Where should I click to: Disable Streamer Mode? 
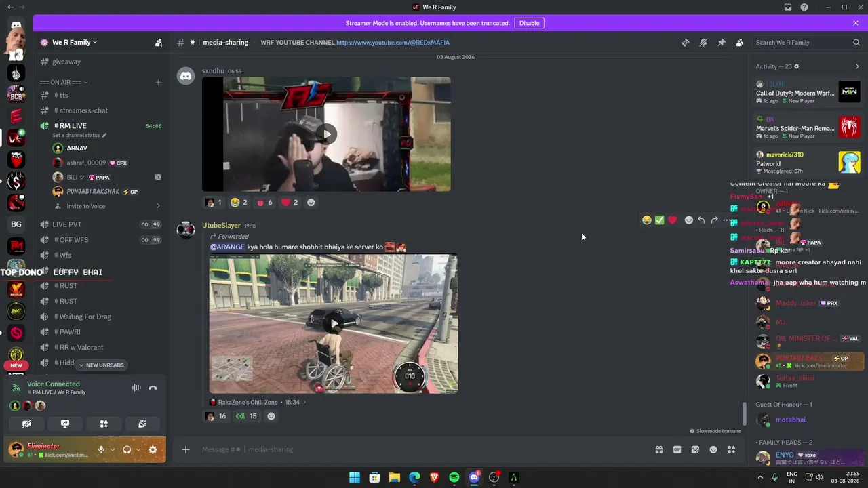click(529, 23)
